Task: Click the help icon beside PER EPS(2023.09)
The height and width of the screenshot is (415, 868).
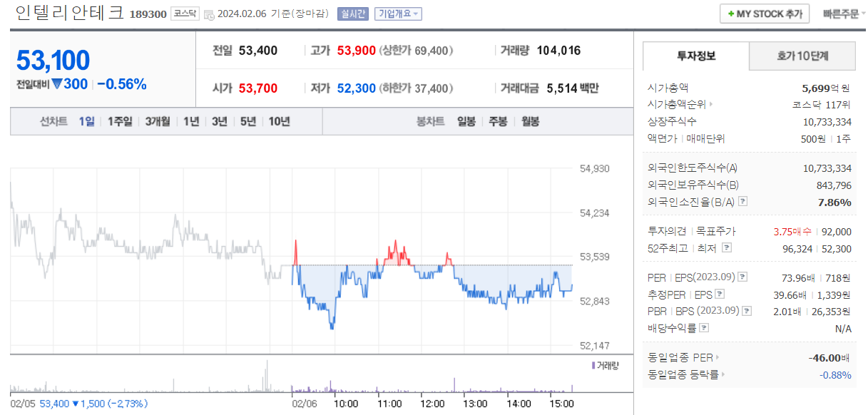Action: 742,277
